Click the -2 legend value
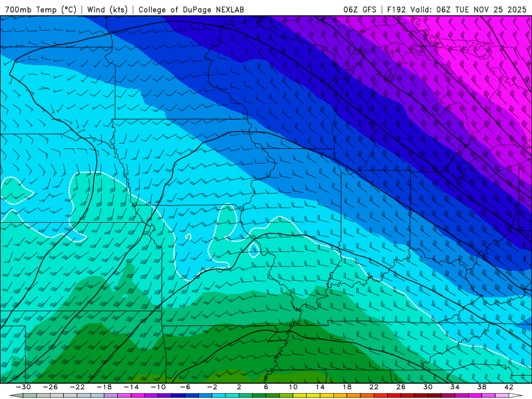Screen dimensions: 532x399 pyautogui.click(x=212, y=387)
